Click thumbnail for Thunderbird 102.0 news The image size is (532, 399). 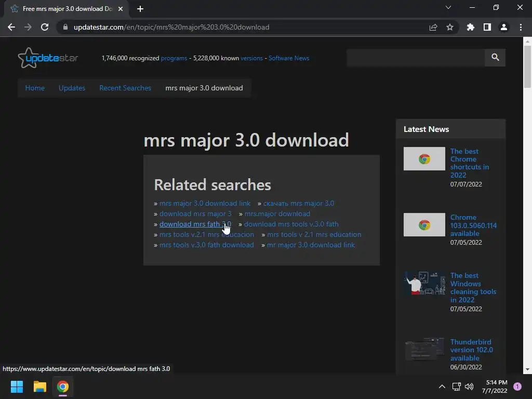point(424,350)
